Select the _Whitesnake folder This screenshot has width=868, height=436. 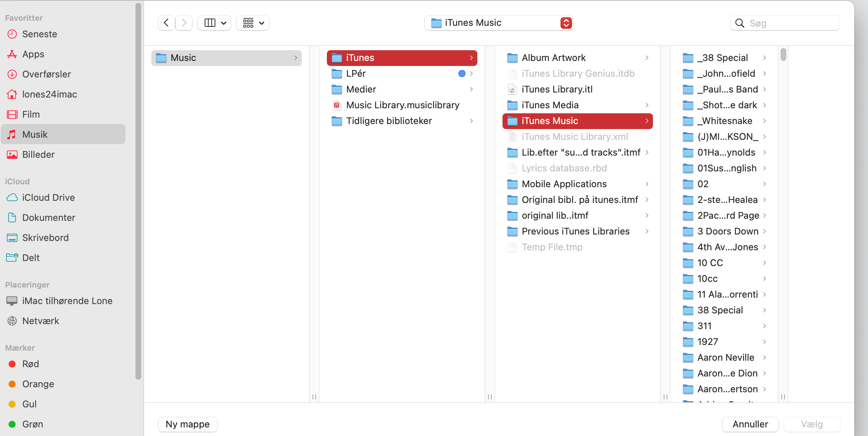point(725,121)
